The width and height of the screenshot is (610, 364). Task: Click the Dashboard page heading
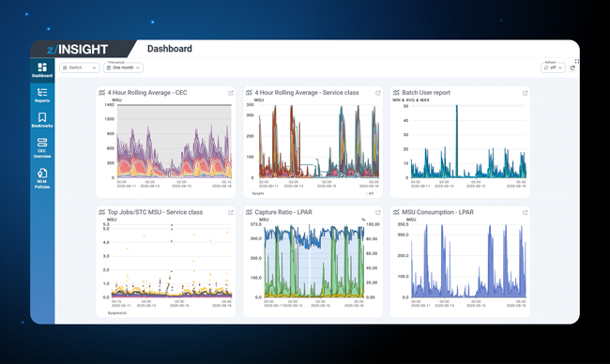170,49
